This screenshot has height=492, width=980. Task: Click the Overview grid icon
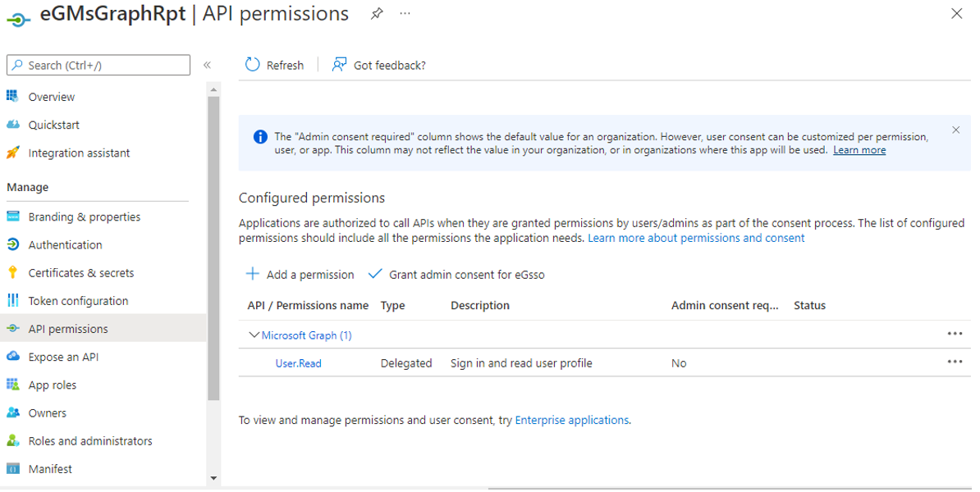[x=12, y=96]
